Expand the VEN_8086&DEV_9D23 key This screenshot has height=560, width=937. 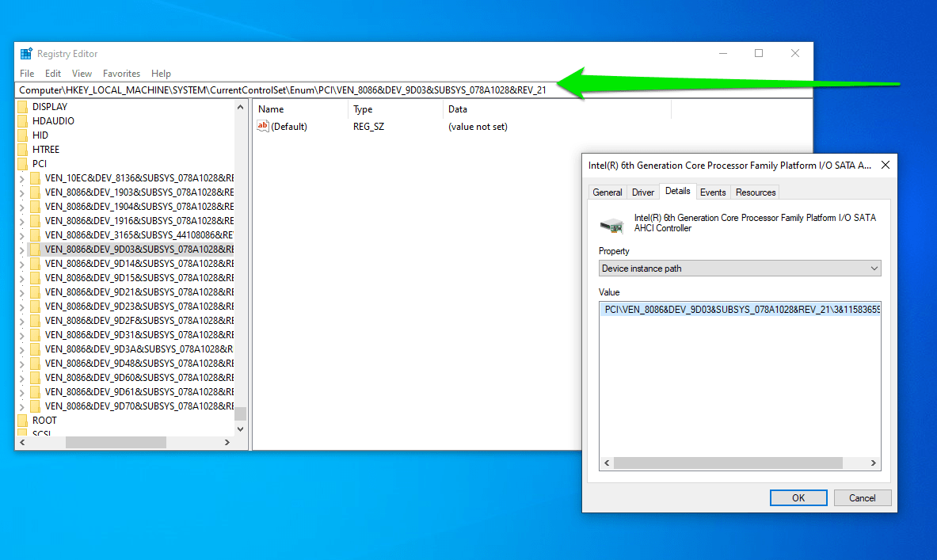tap(22, 307)
